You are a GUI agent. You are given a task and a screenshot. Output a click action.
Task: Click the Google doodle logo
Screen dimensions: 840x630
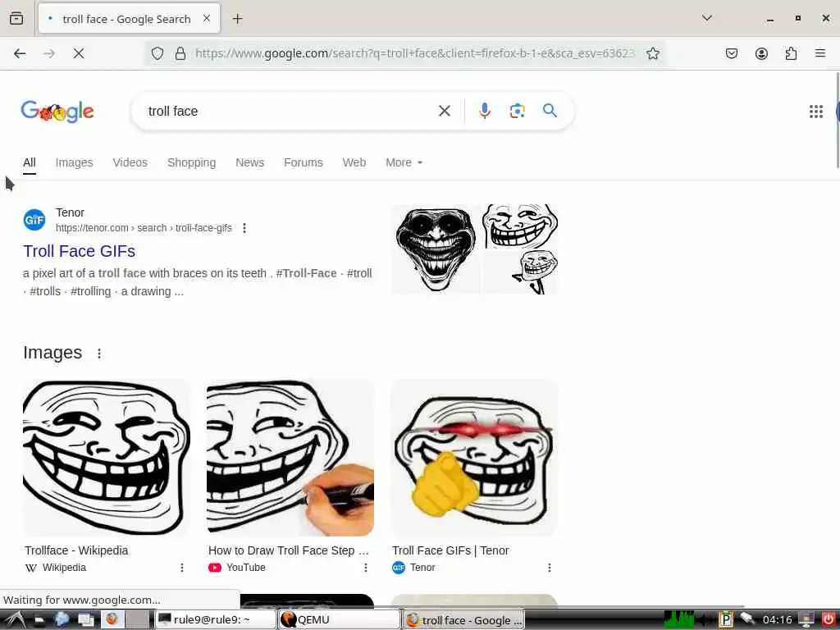pos(57,112)
